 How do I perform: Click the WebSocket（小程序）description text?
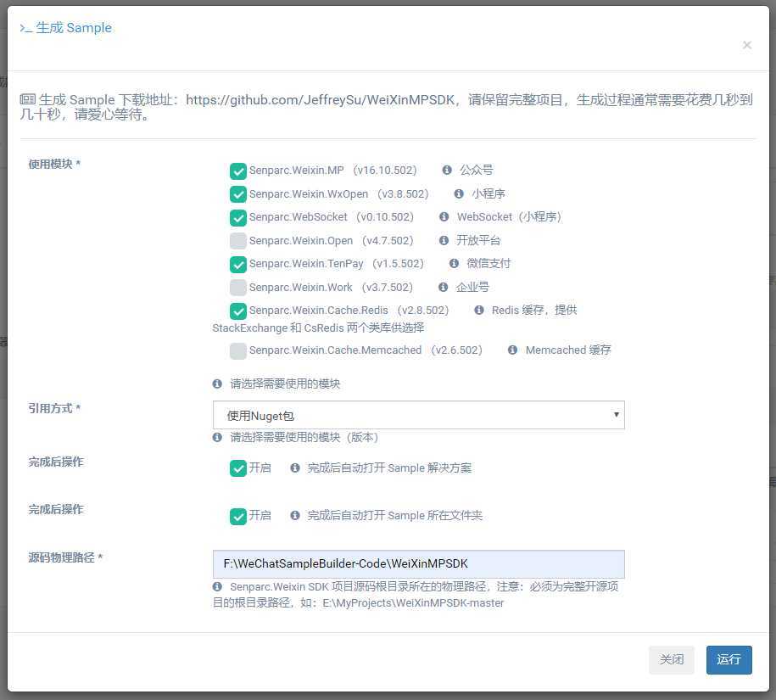[x=509, y=217]
